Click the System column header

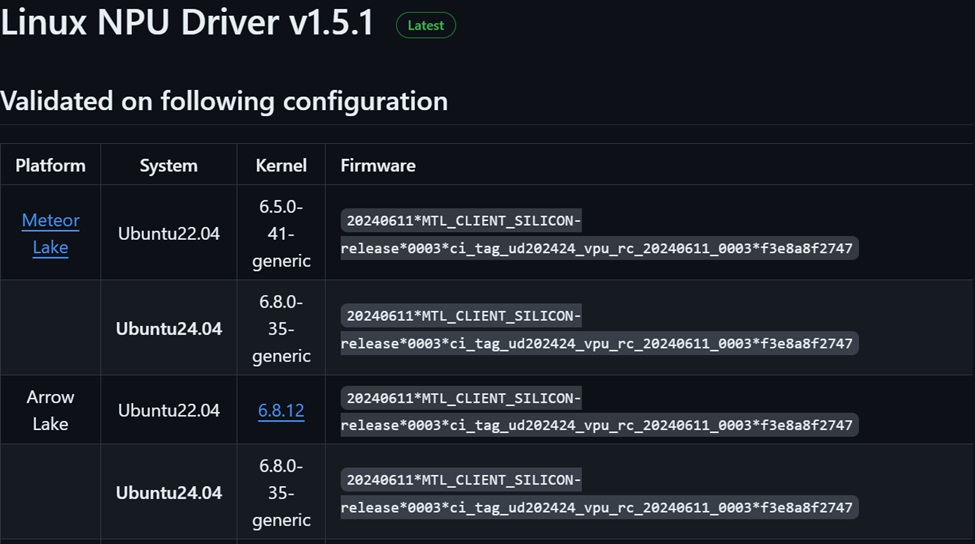(x=169, y=165)
